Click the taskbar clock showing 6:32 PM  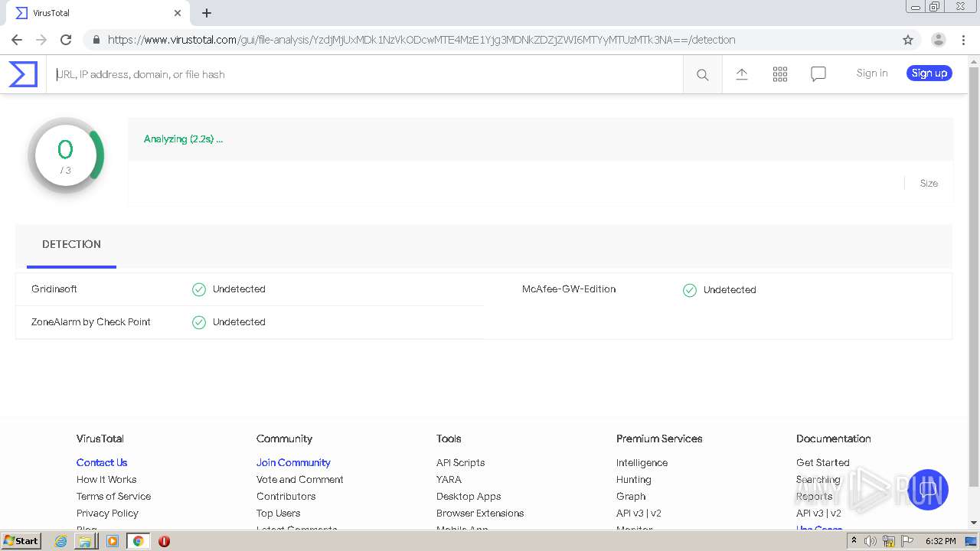pos(941,541)
